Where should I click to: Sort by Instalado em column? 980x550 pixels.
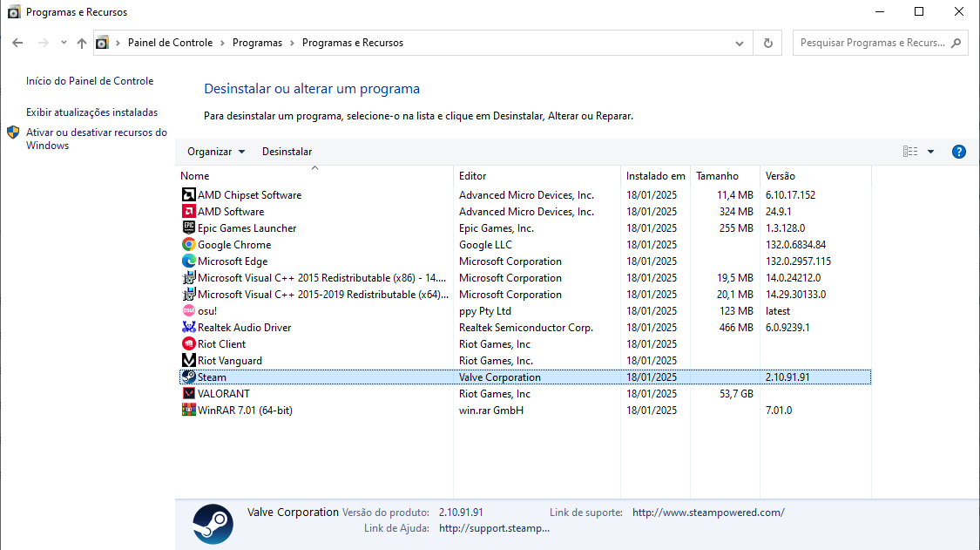pyautogui.click(x=656, y=176)
